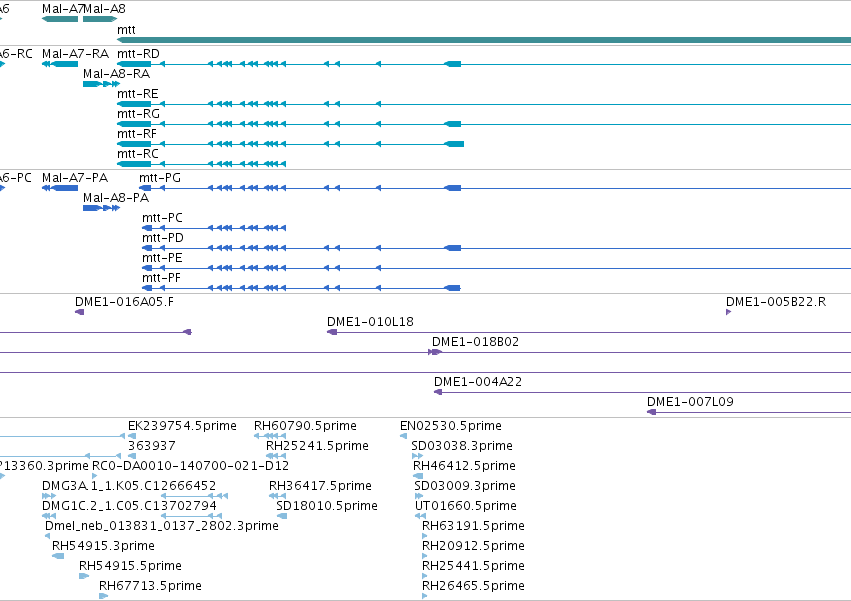This screenshot has height=601, width=851.
Task: Select RC0-DA0010-140700-021-D12 label
Action: click(190, 466)
